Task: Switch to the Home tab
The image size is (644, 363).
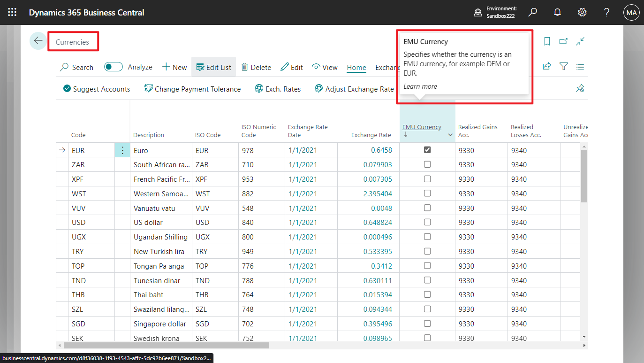Action: [x=356, y=67]
